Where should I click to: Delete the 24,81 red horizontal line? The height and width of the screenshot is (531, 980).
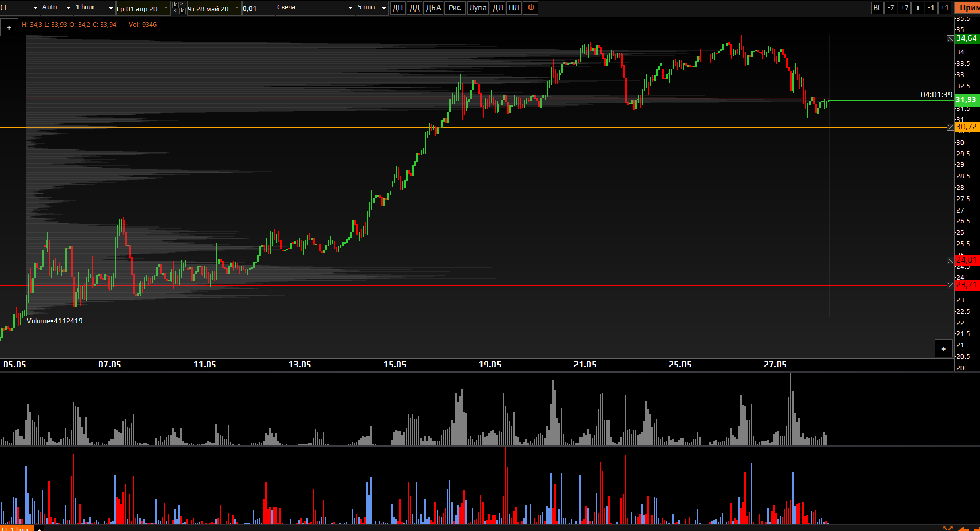pyautogui.click(x=950, y=261)
